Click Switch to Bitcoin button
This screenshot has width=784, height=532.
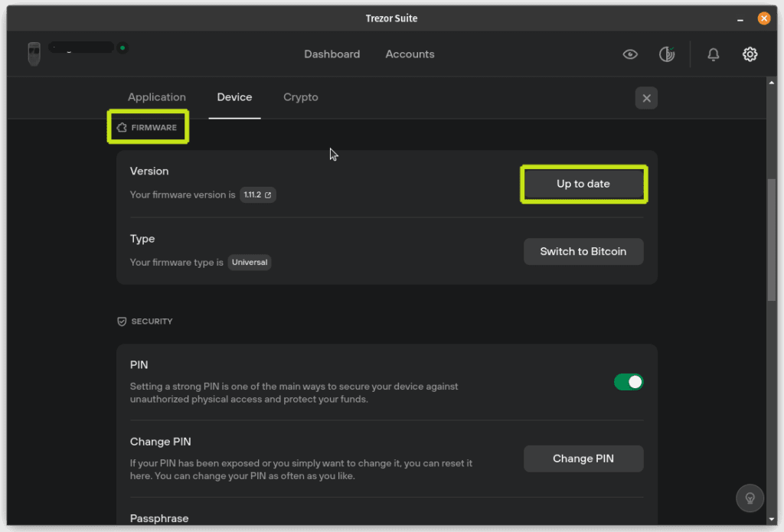[583, 251]
